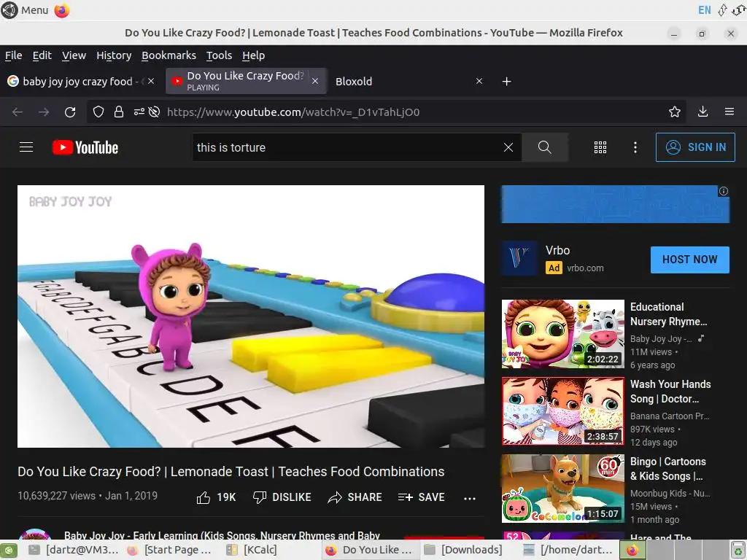Click the autoplay blocked icon in address bar
Image resolution: width=747 pixels, height=560 pixels.
point(154,112)
